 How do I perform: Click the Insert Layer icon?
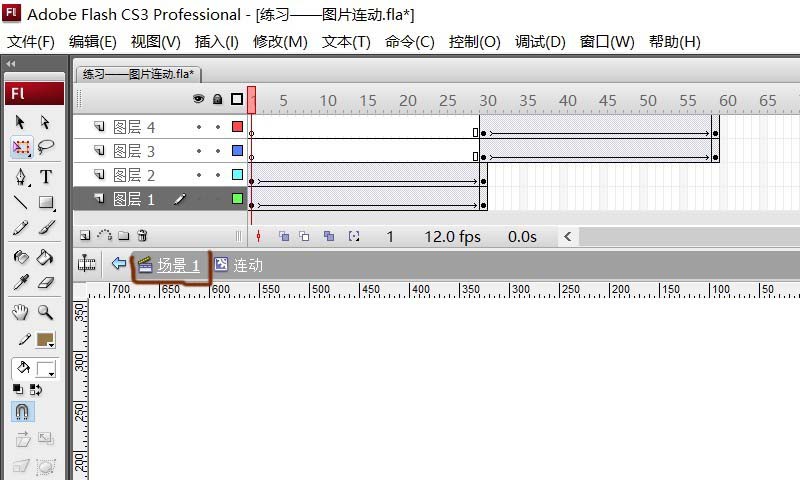point(85,236)
